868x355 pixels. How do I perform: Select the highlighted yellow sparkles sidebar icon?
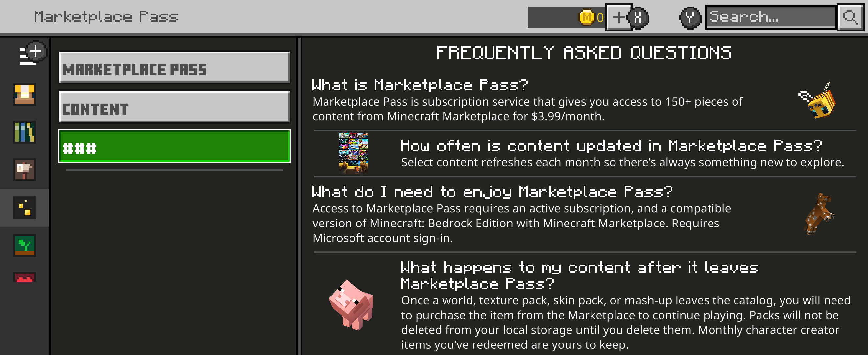pyautogui.click(x=25, y=207)
